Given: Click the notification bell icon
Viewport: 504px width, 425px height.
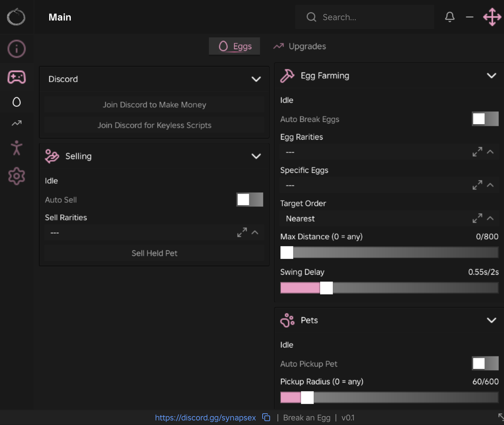Looking at the screenshot, I should coord(450,17).
